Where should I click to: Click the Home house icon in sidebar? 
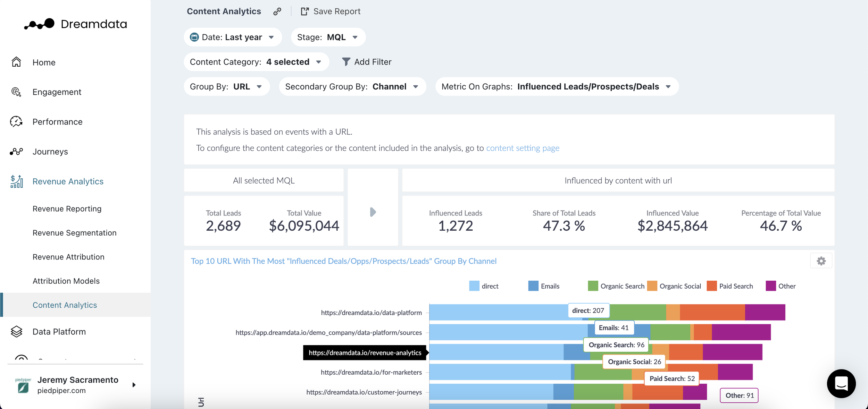[x=16, y=62]
